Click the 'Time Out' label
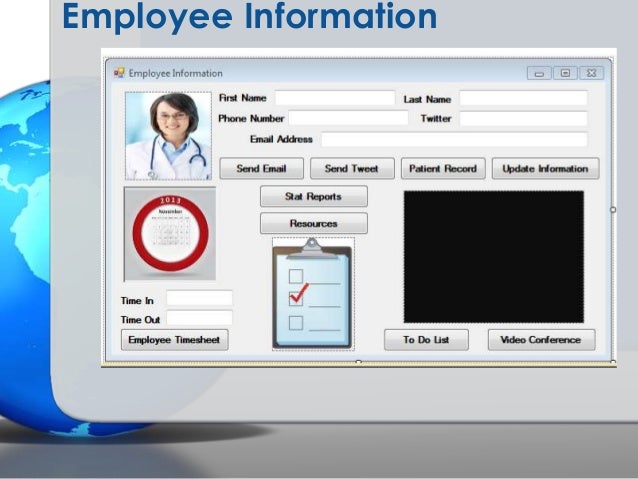Screen dimensions: 638x479 coord(140,320)
